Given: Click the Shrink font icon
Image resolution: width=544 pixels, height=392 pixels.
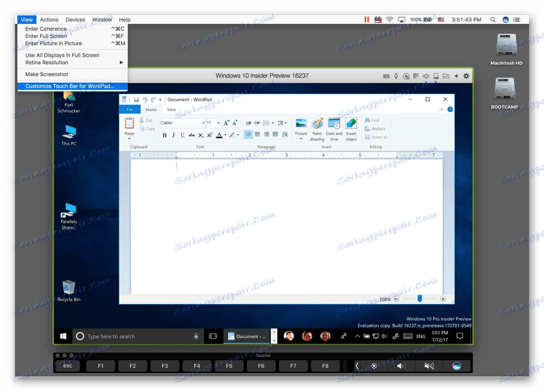Looking at the screenshot, I should point(235,123).
